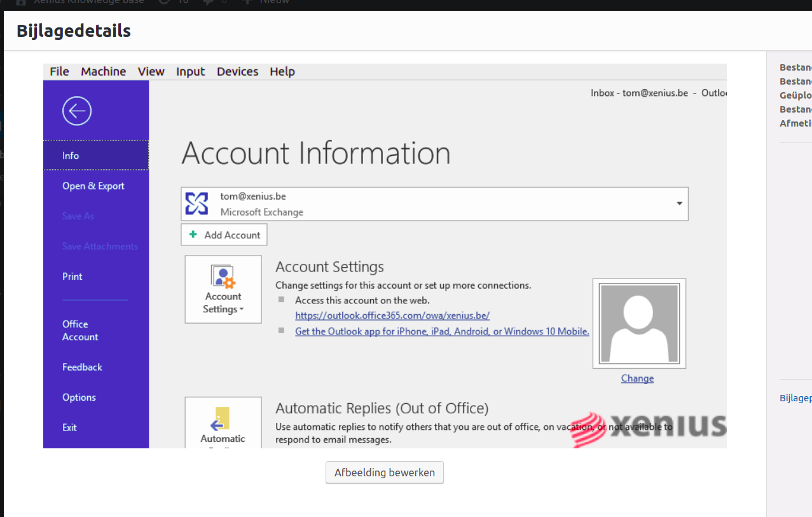Image resolution: width=812 pixels, height=517 pixels.
Task: Click the back arrow circle icon
Action: (77, 111)
